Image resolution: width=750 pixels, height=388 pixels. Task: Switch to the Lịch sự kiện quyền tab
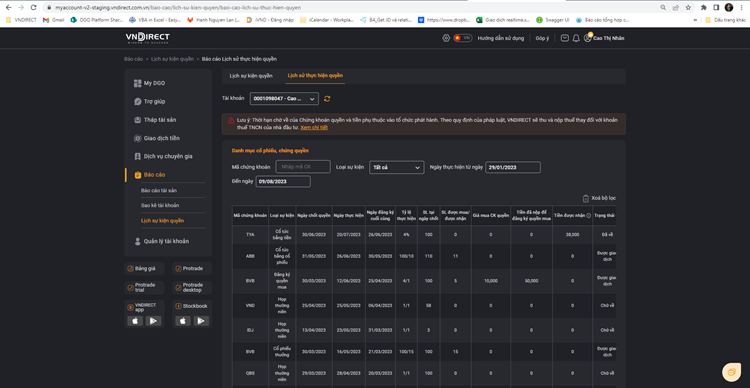[251, 76]
